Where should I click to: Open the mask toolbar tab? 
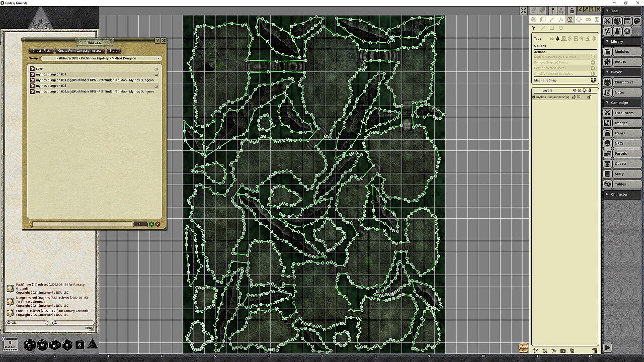[588, 20]
